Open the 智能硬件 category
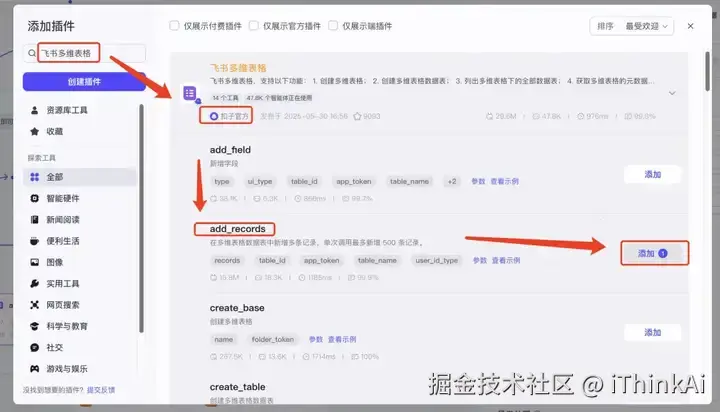This screenshot has height=412, width=720. click(x=80, y=198)
